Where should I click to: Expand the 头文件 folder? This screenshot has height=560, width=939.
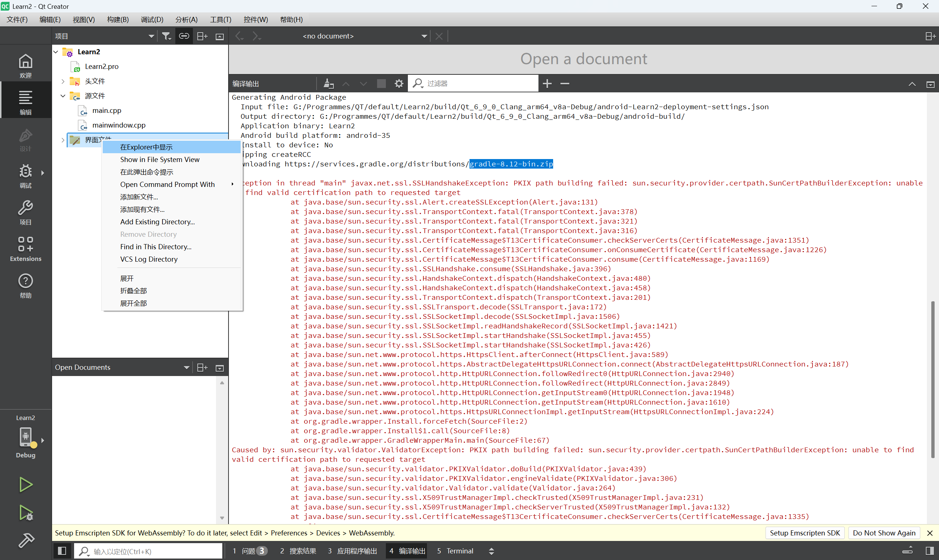pos(63,81)
